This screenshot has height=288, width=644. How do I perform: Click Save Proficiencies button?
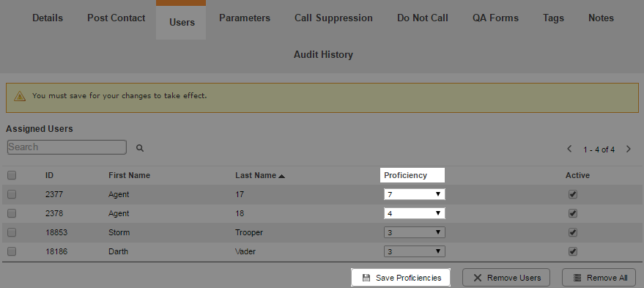click(401, 278)
